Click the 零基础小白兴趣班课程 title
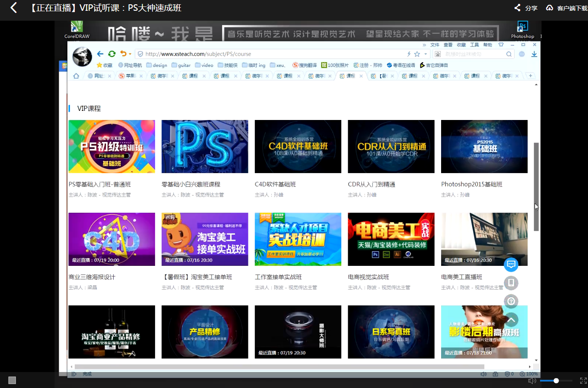 191,184
